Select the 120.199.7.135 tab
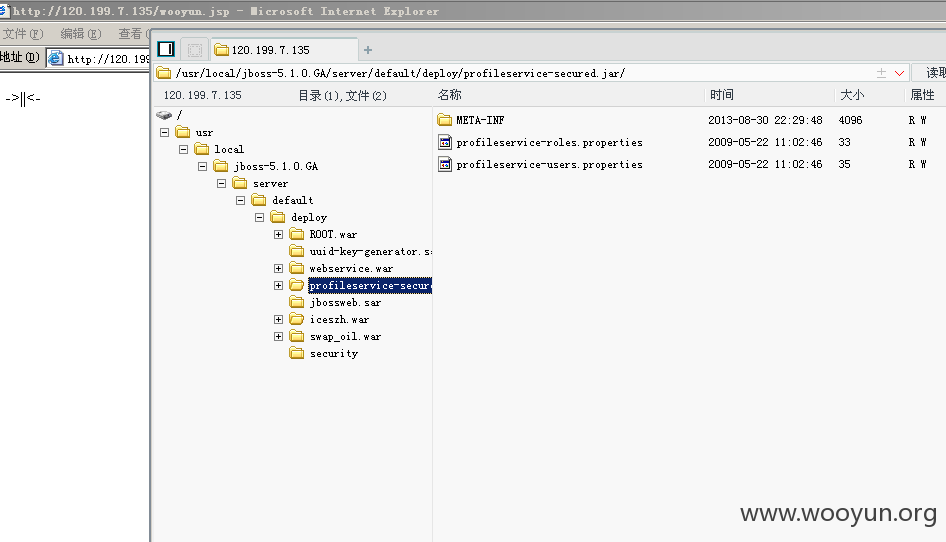The image size is (946, 542). click(284, 50)
